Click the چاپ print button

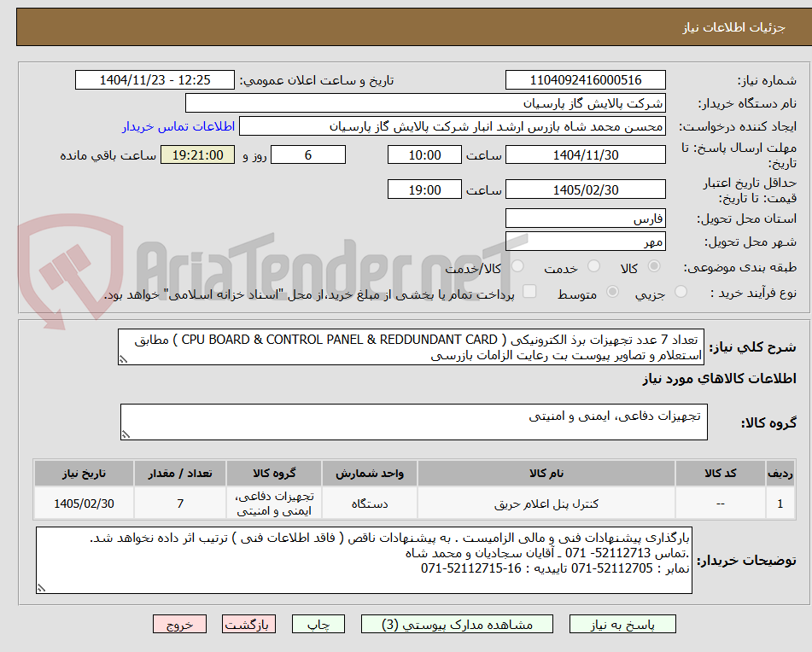(x=318, y=624)
